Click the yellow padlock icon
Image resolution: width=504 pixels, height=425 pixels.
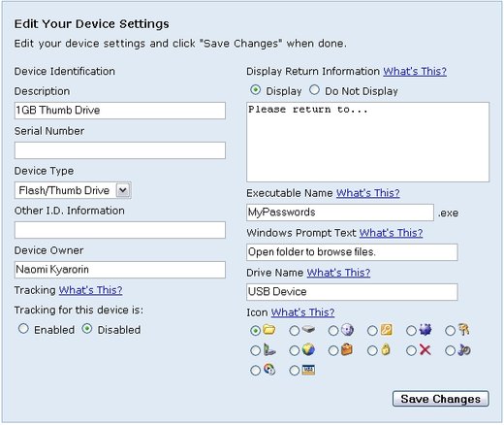tap(386, 350)
